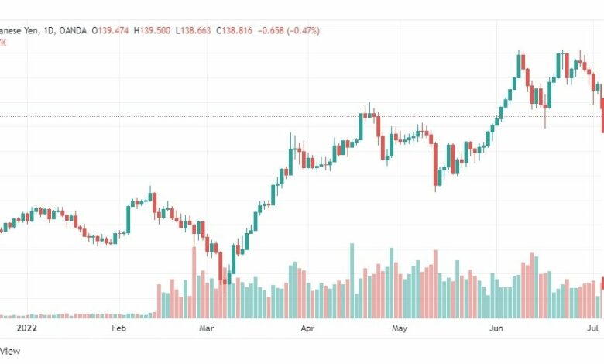
Task: Click the May label on the time axis
Action: [x=400, y=328]
